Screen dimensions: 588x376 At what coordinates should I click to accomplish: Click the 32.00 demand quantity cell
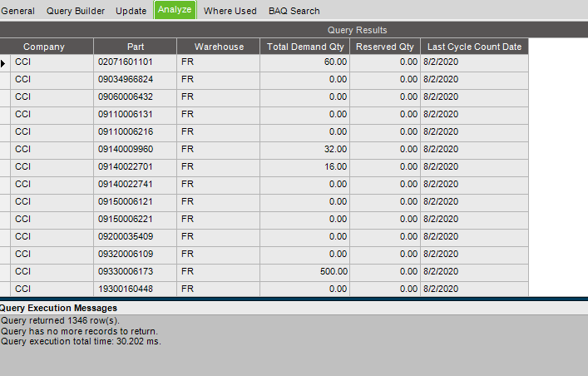[x=305, y=150]
